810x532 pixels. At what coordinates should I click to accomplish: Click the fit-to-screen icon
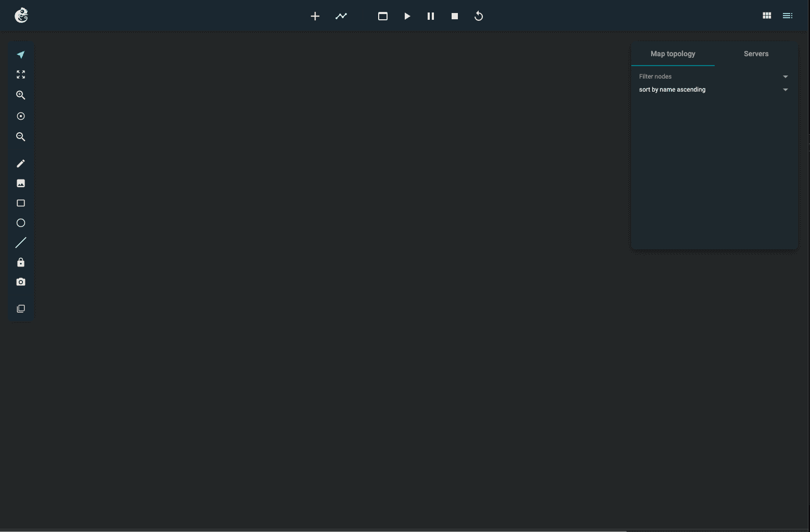pyautogui.click(x=21, y=74)
